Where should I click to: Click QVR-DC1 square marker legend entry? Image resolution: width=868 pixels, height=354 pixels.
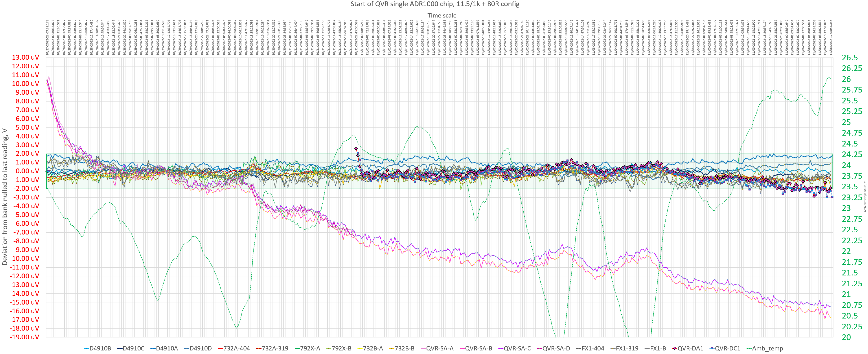[x=725, y=348]
